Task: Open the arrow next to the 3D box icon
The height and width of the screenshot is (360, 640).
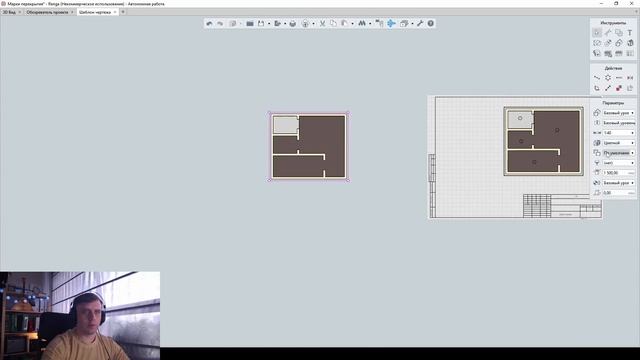Action: pyautogui.click(x=412, y=24)
